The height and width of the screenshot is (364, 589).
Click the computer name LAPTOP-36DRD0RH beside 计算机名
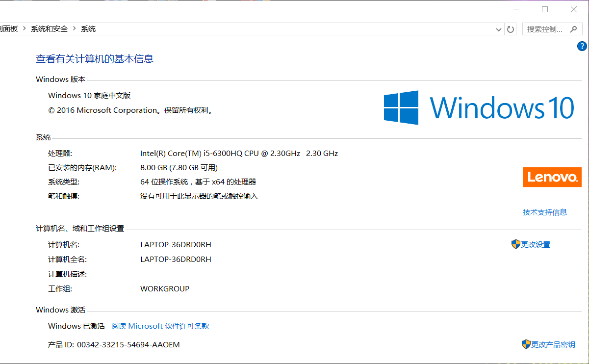(176, 244)
